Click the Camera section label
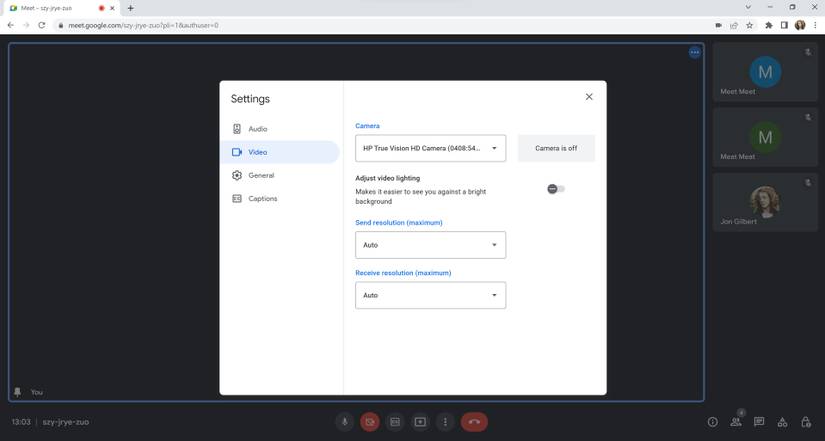Viewport: 825px width, 441px height. (367, 126)
